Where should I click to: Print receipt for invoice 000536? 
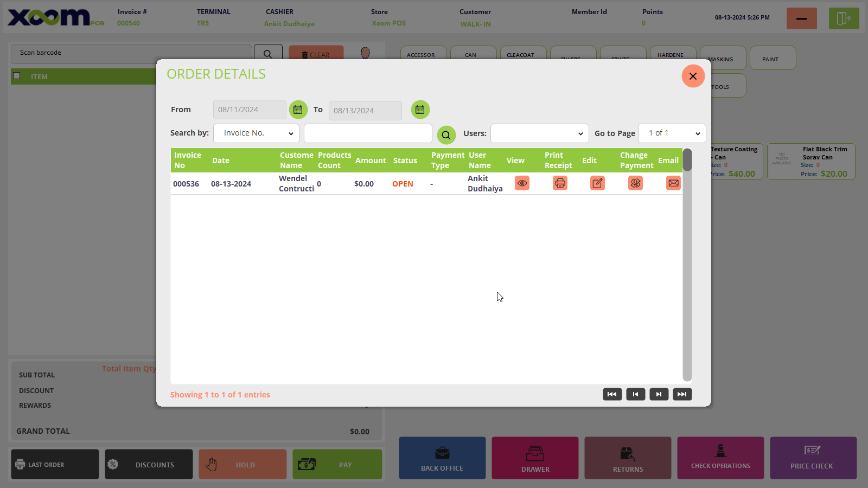tap(560, 183)
